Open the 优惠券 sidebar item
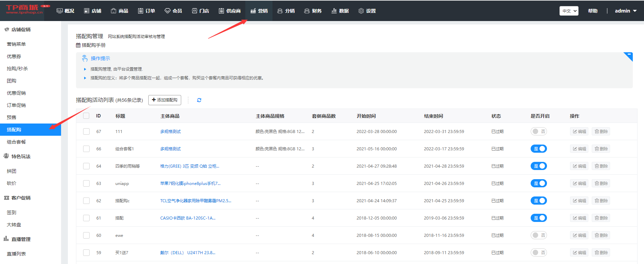This screenshot has width=644, height=264. (x=14, y=56)
